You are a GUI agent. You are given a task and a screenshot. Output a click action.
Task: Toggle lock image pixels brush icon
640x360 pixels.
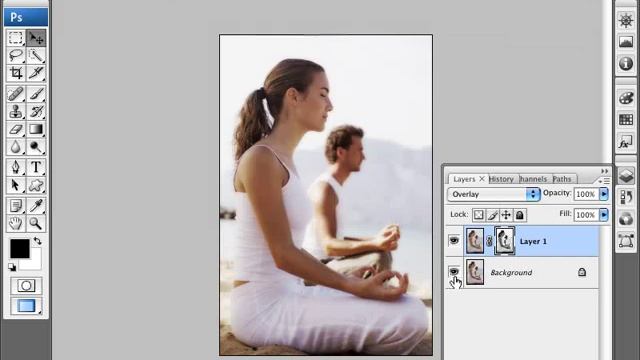[x=493, y=215]
